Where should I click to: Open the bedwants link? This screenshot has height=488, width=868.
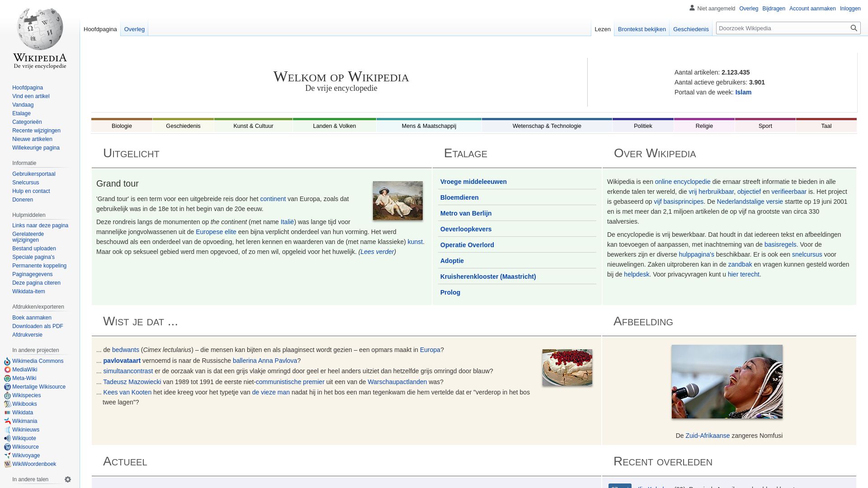pos(126,350)
